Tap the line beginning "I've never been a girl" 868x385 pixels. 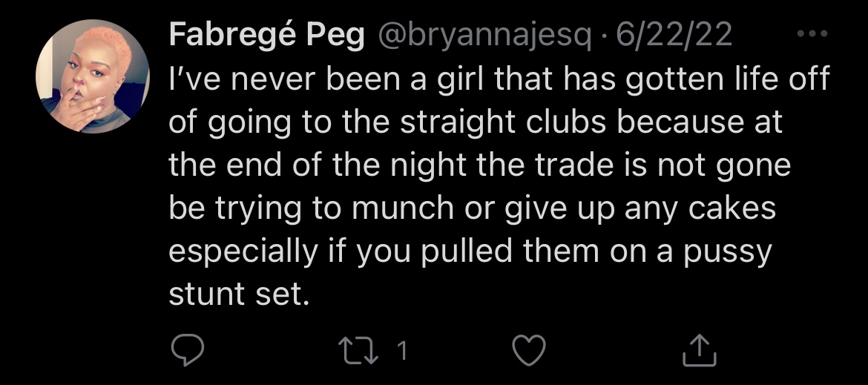(x=499, y=80)
